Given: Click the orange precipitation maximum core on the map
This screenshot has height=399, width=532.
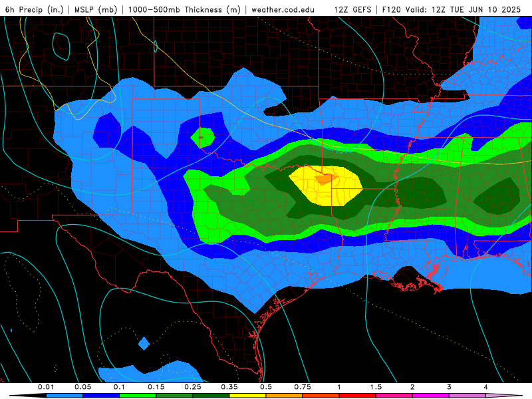Looking at the screenshot, I should (325, 179).
